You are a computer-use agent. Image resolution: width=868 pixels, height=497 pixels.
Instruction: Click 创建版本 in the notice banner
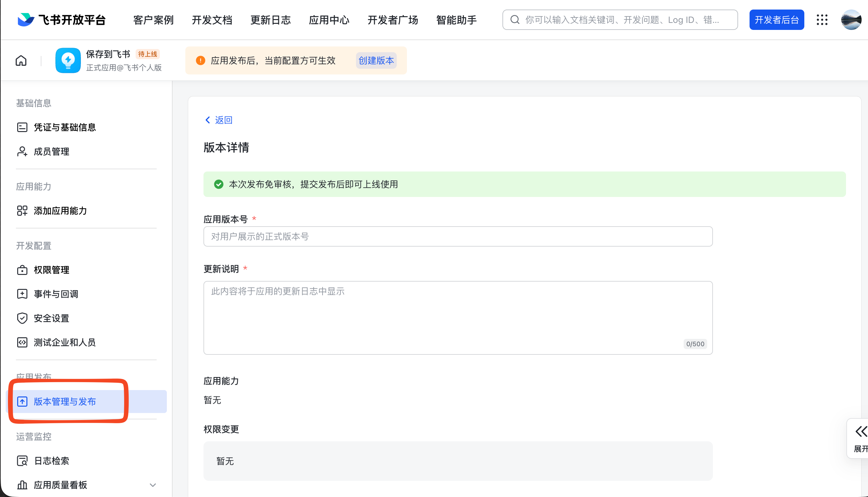point(375,60)
